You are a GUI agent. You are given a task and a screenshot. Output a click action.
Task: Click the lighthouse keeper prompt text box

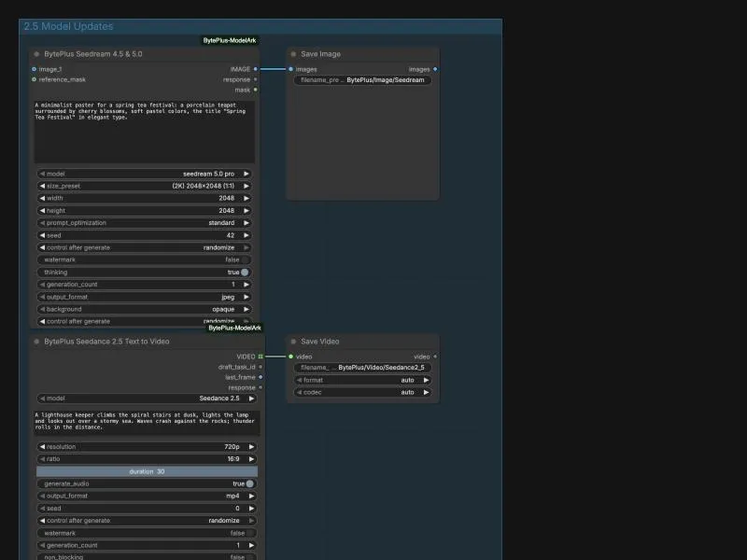pos(147,422)
